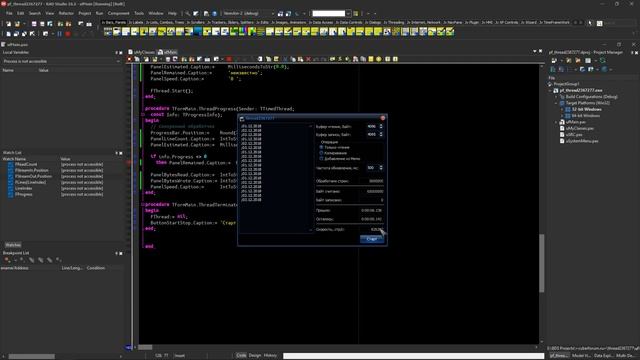Click the red stop icon in editor toolbar

pyautogui.click(x=229, y=59)
